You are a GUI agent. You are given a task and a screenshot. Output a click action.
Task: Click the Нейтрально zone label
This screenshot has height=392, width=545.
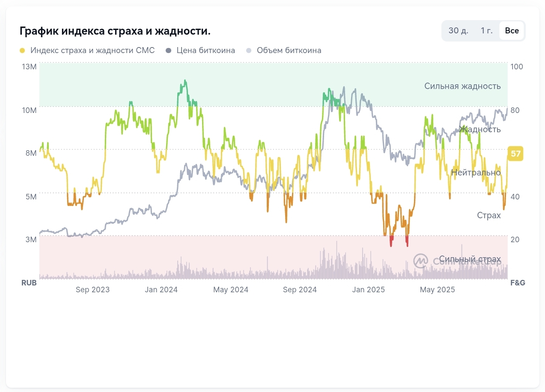(476, 173)
